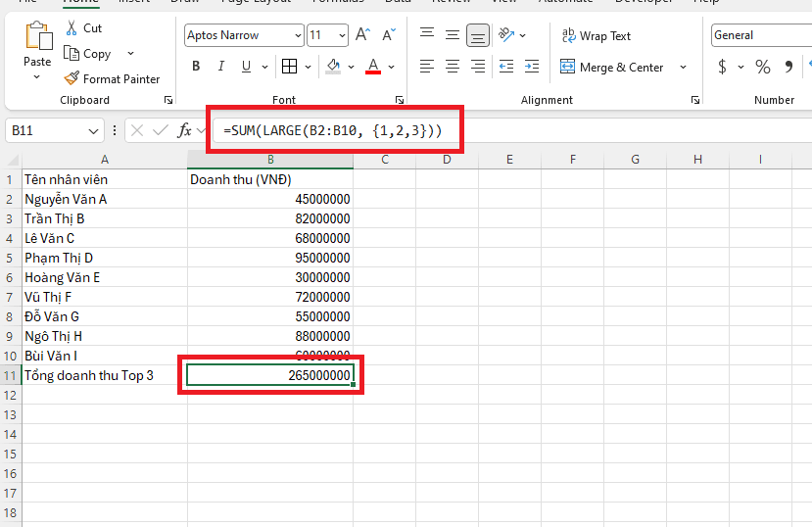Increase font size with larger A
This screenshot has height=527, width=812.
[362, 34]
